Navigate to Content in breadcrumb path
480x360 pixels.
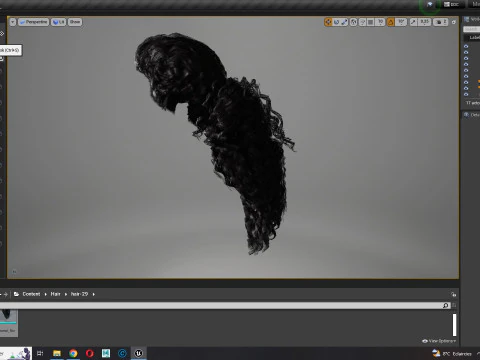click(x=31, y=294)
